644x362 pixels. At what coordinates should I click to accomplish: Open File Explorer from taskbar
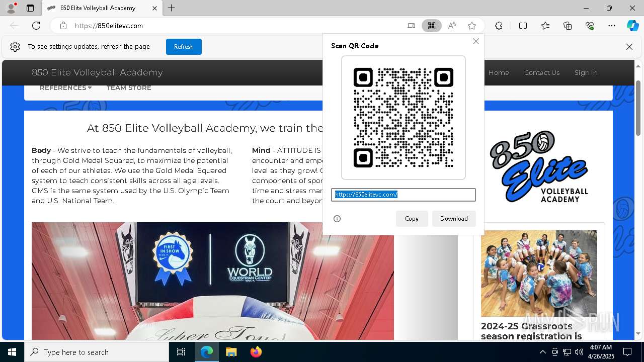click(x=231, y=352)
